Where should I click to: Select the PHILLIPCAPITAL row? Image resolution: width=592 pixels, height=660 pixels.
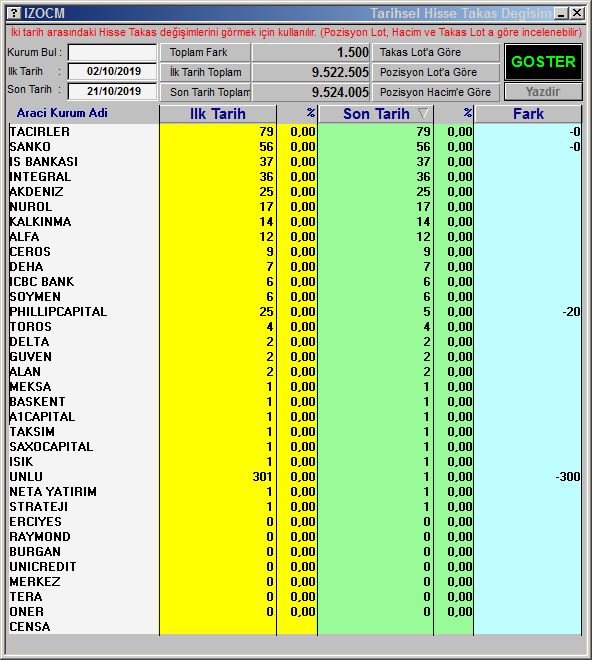click(295, 312)
